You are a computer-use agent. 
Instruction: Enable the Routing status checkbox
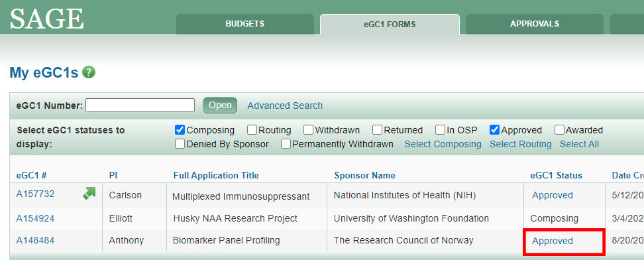(x=252, y=130)
